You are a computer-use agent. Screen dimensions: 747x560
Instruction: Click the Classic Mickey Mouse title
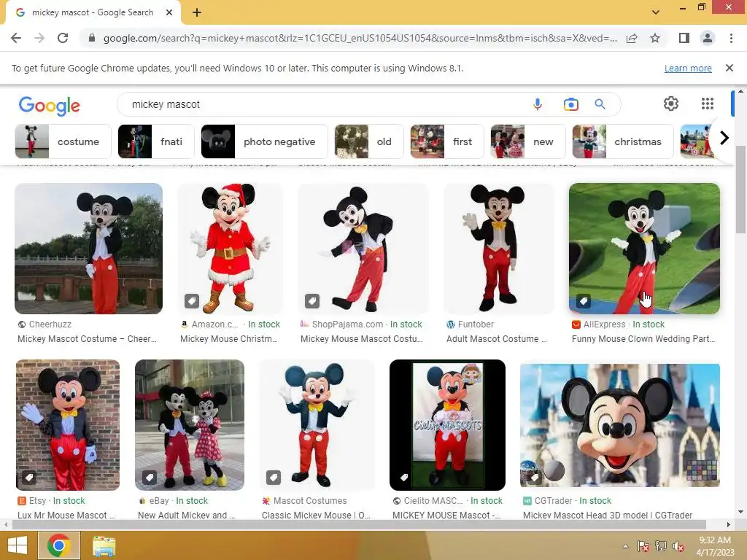click(x=316, y=516)
